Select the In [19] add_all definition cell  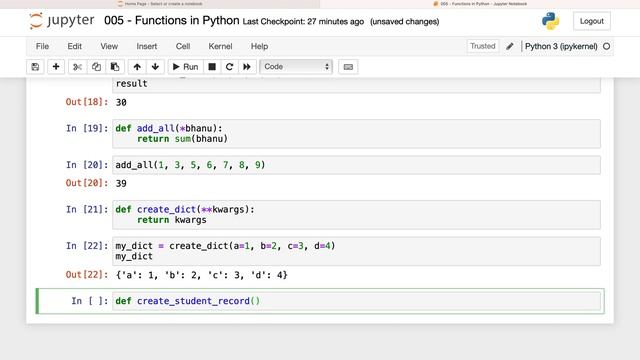pos(356,133)
